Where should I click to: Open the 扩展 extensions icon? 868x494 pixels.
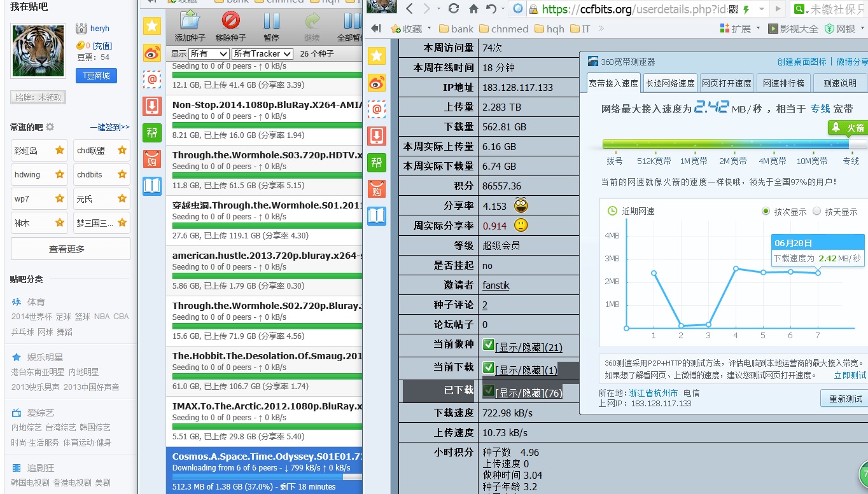coord(724,29)
